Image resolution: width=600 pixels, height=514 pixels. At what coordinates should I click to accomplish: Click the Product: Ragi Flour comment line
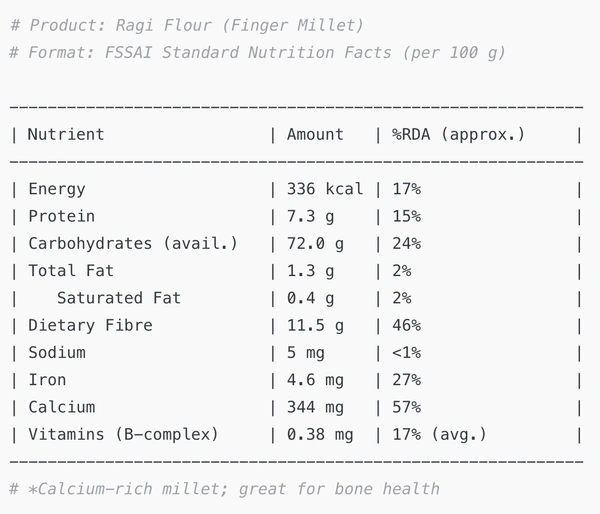click(186, 24)
